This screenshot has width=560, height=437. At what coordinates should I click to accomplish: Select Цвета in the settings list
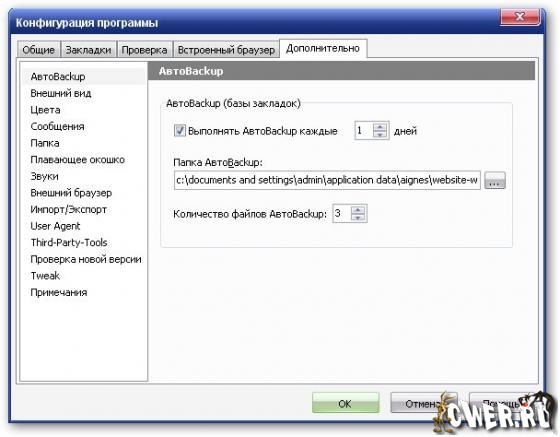pos(45,110)
